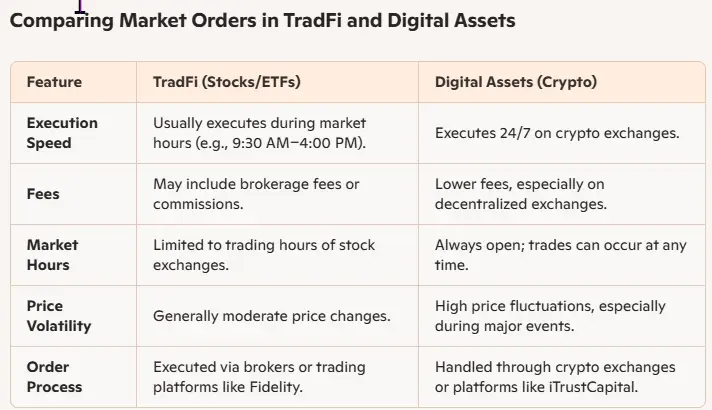Click the Digital Assets (Crypto) column header
The image size is (712, 410).
515,82
